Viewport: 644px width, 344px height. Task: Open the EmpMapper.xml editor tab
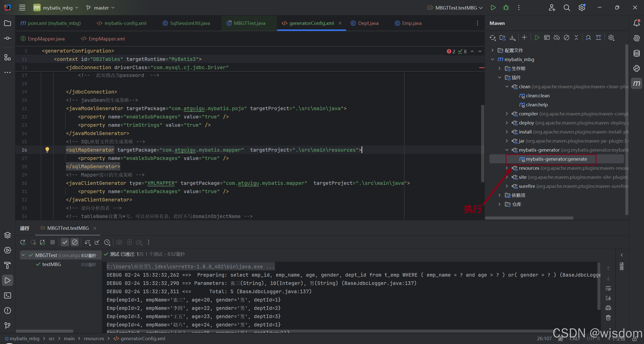click(106, 39)
